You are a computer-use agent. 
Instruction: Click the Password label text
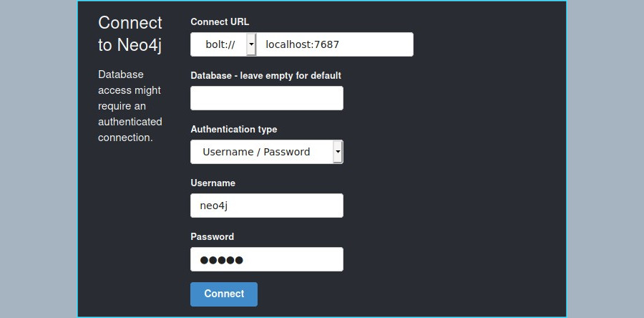pyautogui.click(x=212, y=236)
